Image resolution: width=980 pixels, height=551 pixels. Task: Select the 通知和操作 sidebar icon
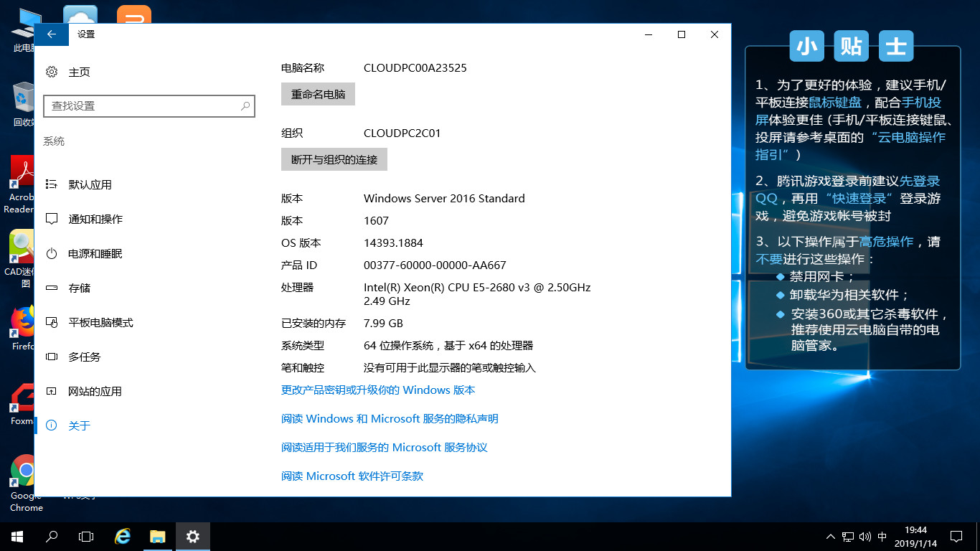52,219
